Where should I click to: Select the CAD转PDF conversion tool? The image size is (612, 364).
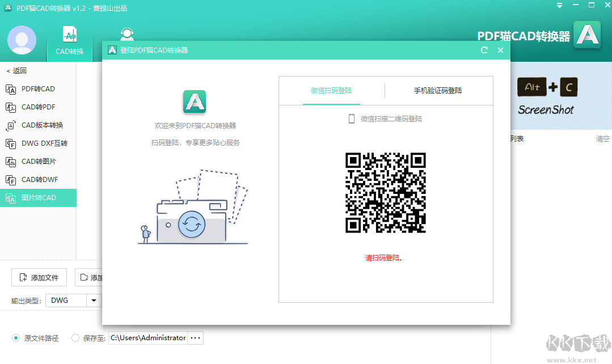(x=37, y=107)
